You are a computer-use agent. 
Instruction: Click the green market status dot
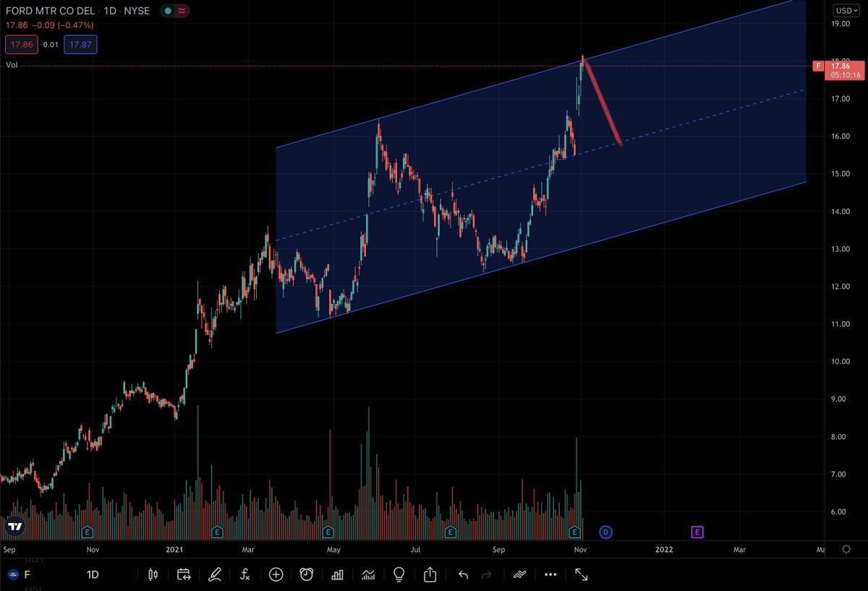point(168,11)
